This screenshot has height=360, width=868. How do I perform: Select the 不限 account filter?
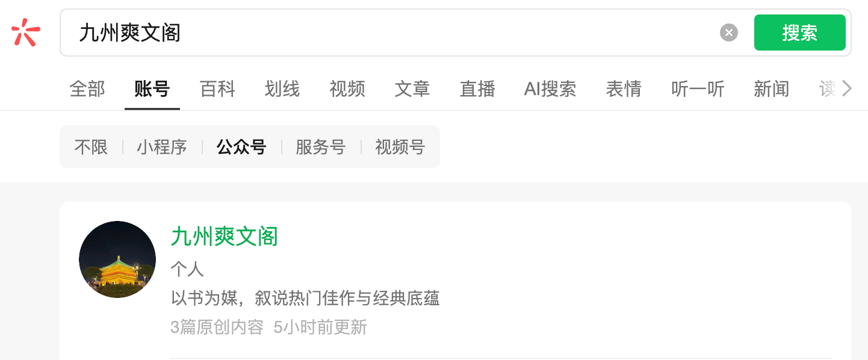[91, 147]
